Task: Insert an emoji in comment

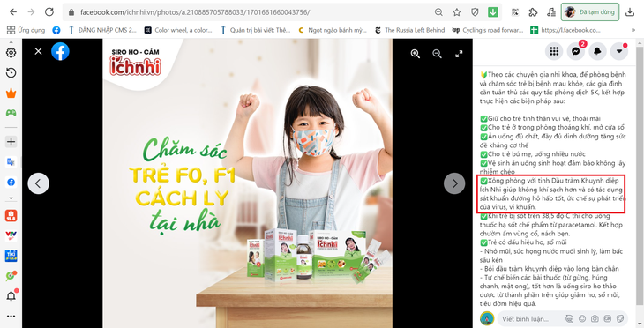Action: pos(582,318)
